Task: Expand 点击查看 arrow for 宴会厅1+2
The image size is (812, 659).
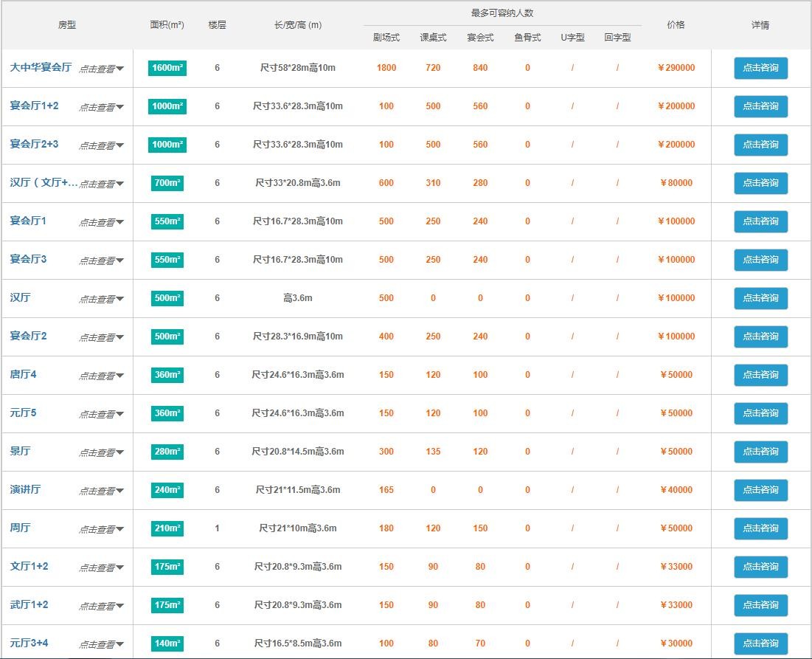Action: point(102,107)
